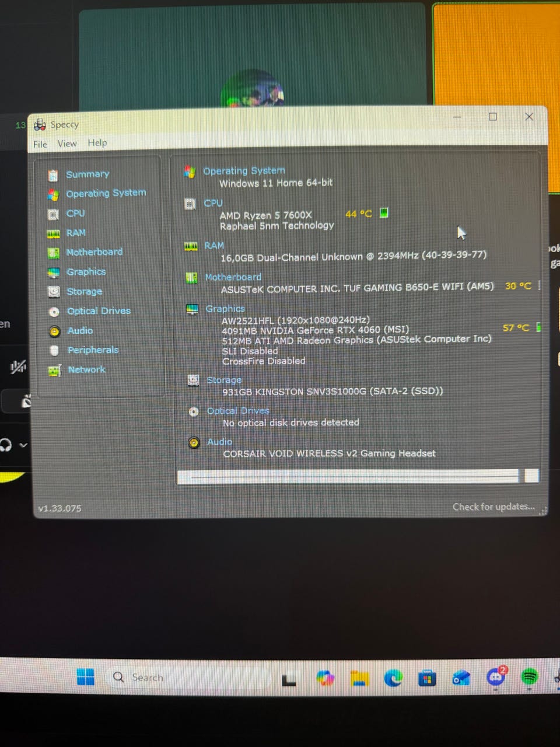560x747 pixels.
Task: Open the Operating System heading link
Action: point(244,170)
